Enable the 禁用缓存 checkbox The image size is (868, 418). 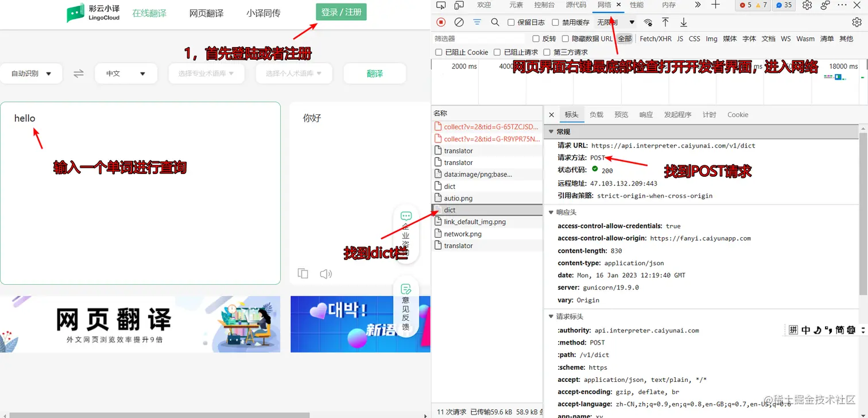(555, 22)
